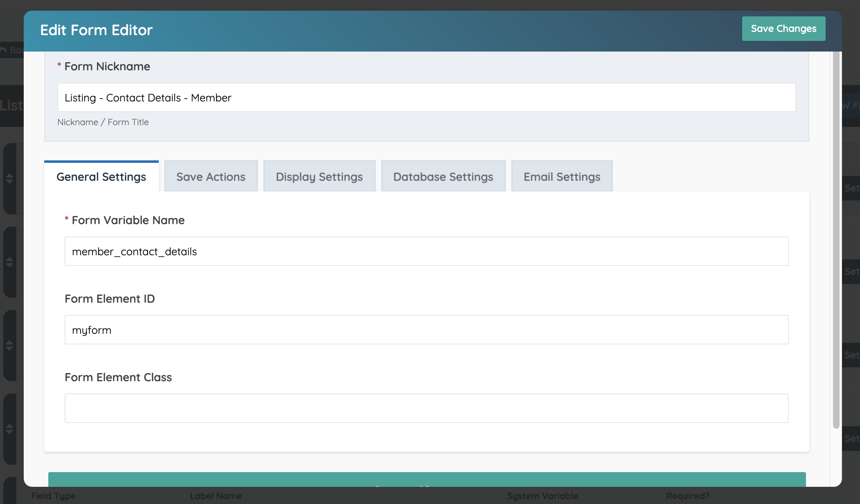The image size is (860, 504).
Task: Focus the empty Form Element Class field
Action: click(426, 409)
